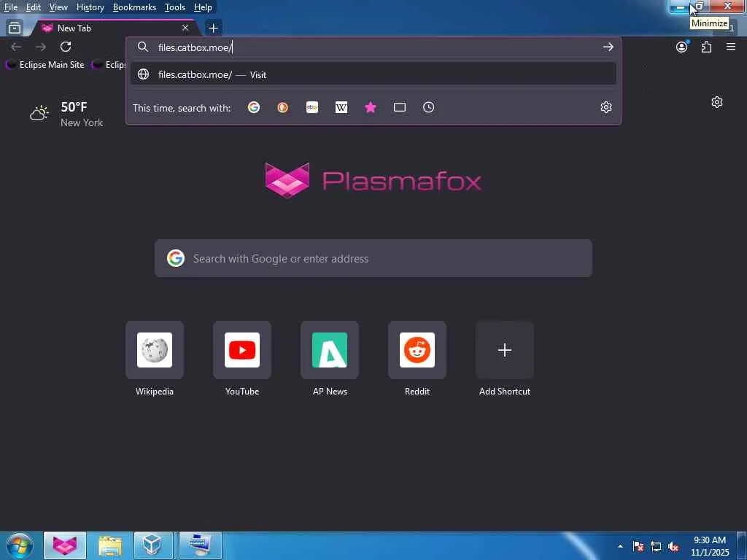Viewport: 747px width, 560px height.
Task: Click the New York weather location
Action: pos(82,122)
